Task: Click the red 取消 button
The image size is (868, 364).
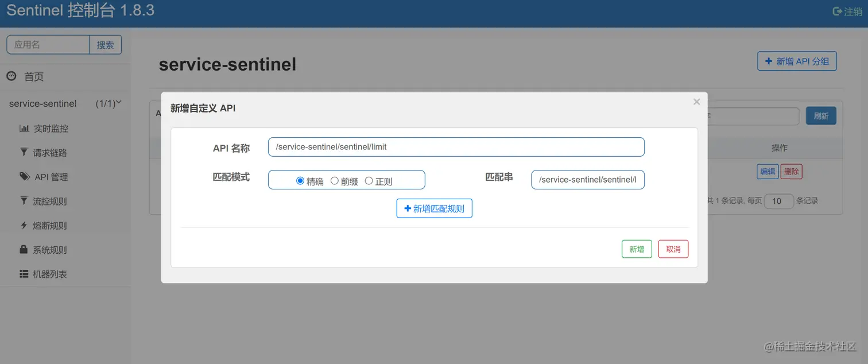Action: click(673, 249)
